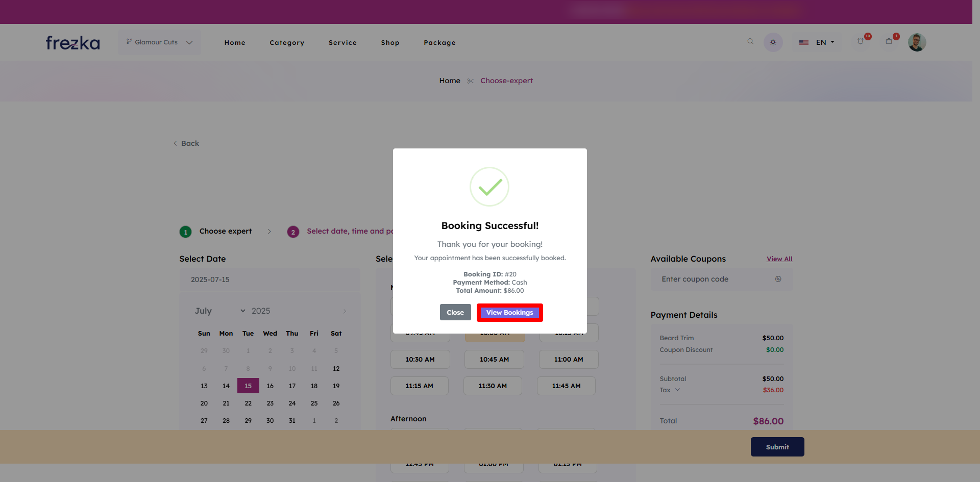Click the user profile avatar

[x=917, y=42]
